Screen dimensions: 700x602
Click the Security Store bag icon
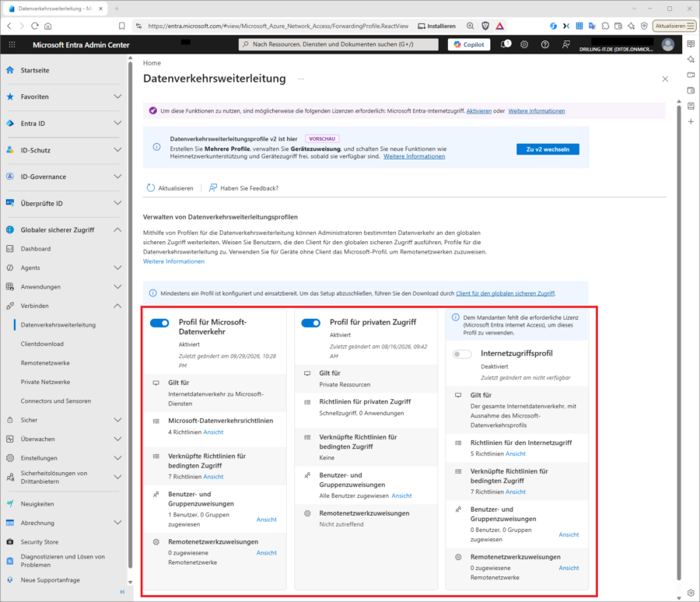click(x=10, y=541)
